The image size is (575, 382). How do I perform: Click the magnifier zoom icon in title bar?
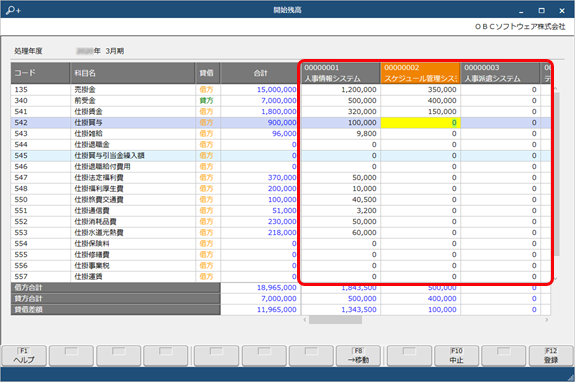tap(13, 10)
